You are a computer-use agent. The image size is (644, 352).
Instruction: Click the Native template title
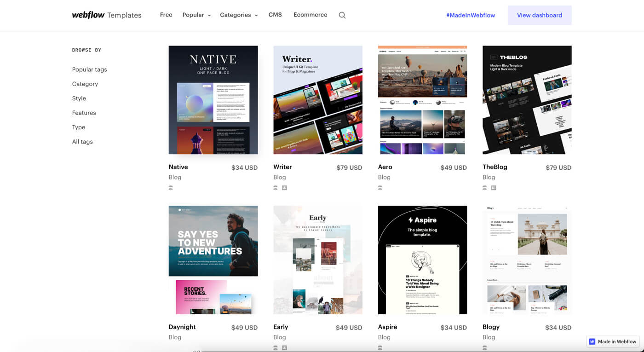[x=178, y=167]
